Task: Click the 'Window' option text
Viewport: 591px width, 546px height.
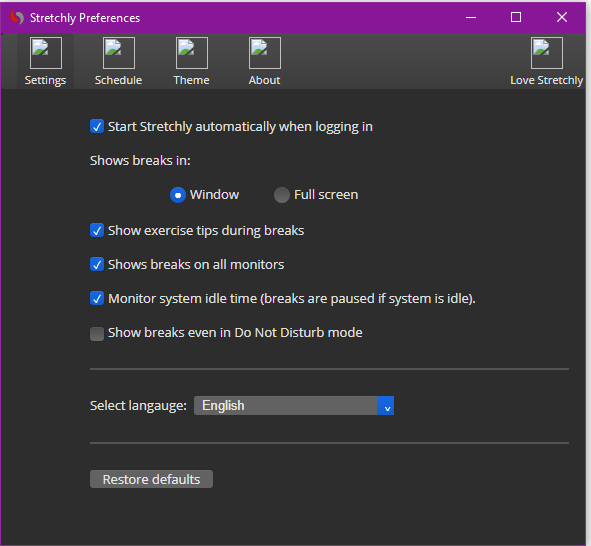Action: coord(214,195)
